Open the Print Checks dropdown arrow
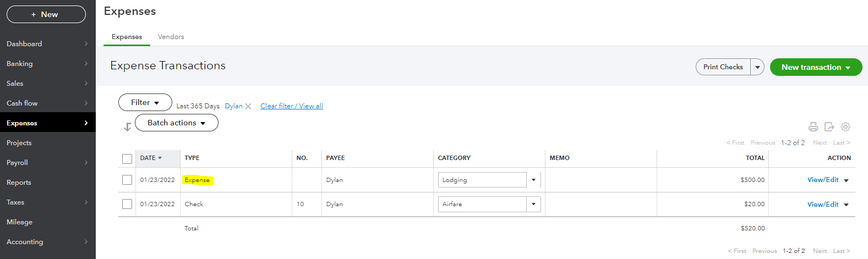Viewport: 868px width, 259px height. point(757,67)
